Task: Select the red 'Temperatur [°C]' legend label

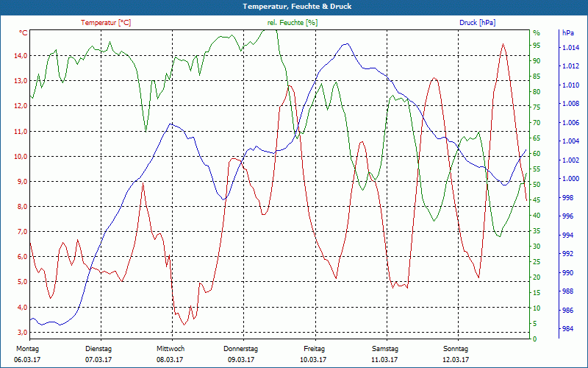Action: pyautogui.click(x=106, y=23)
